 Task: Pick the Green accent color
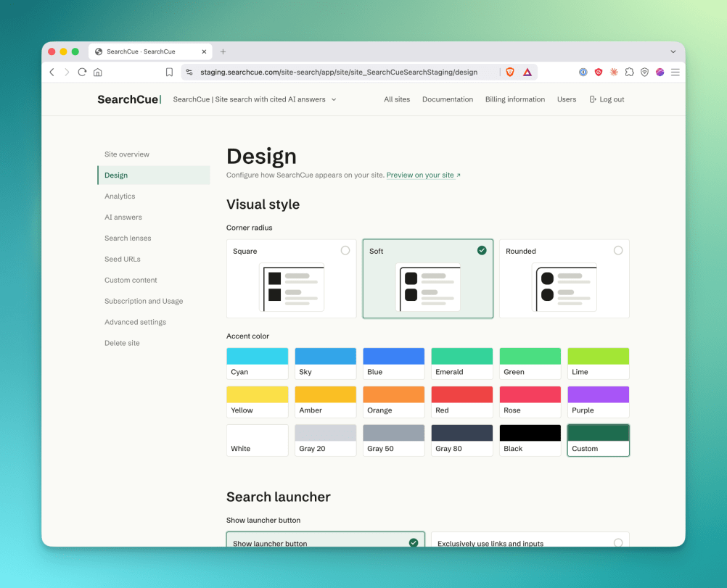tap(530, 364)
